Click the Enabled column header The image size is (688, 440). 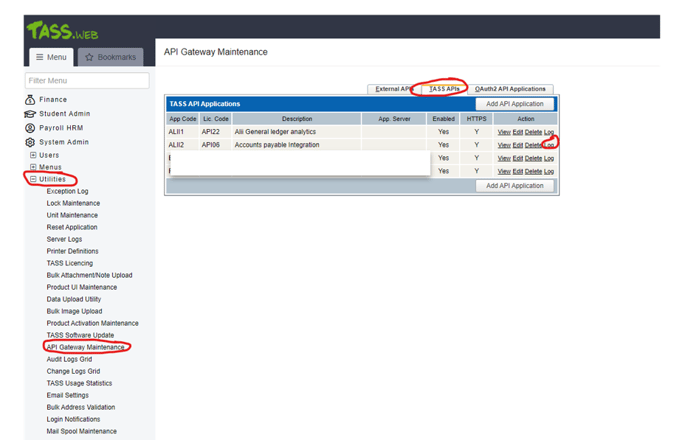tap(443, 119)
